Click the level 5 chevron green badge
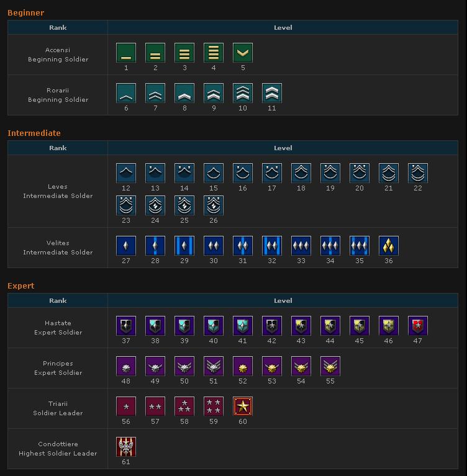The image size is (467, 476). [243, 53]
